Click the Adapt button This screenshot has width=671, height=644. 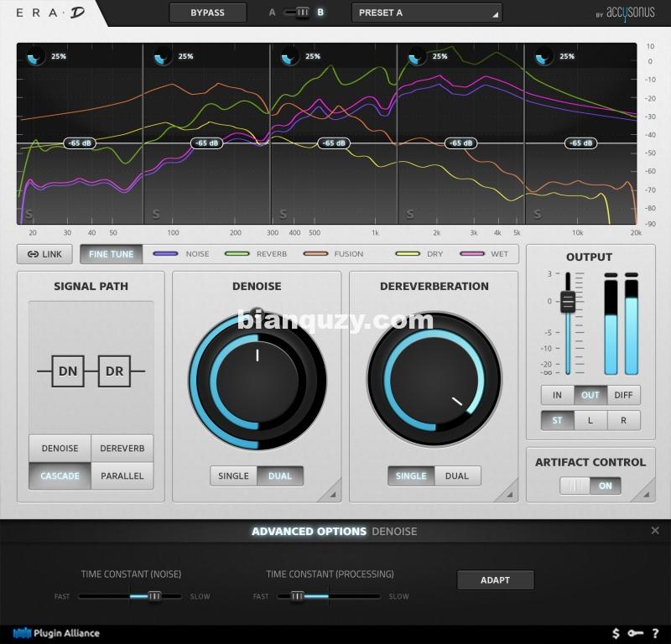[495, 580]
